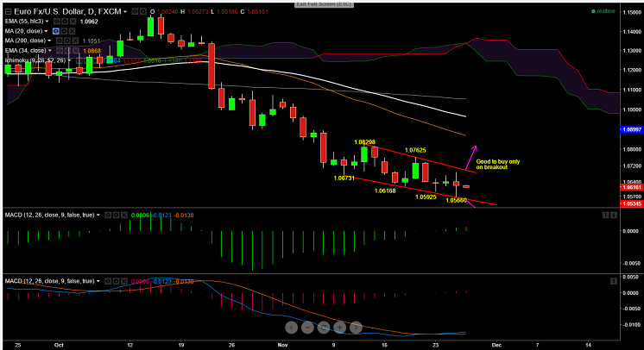Expand the EMA (55, hlc3) dropdown arrow
This screenshot has height=350, width=644.
pos(47,22)
